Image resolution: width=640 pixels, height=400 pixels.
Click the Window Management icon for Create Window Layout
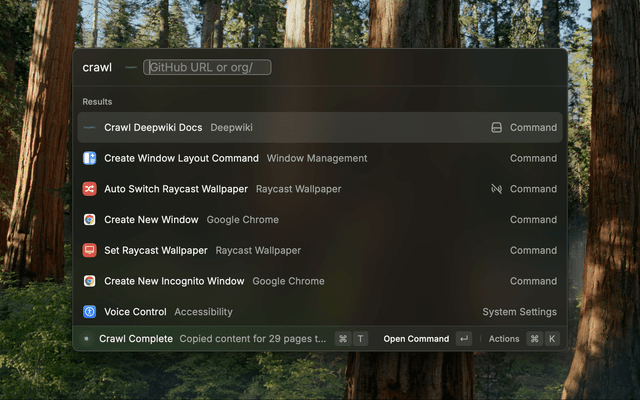[89, 158]
